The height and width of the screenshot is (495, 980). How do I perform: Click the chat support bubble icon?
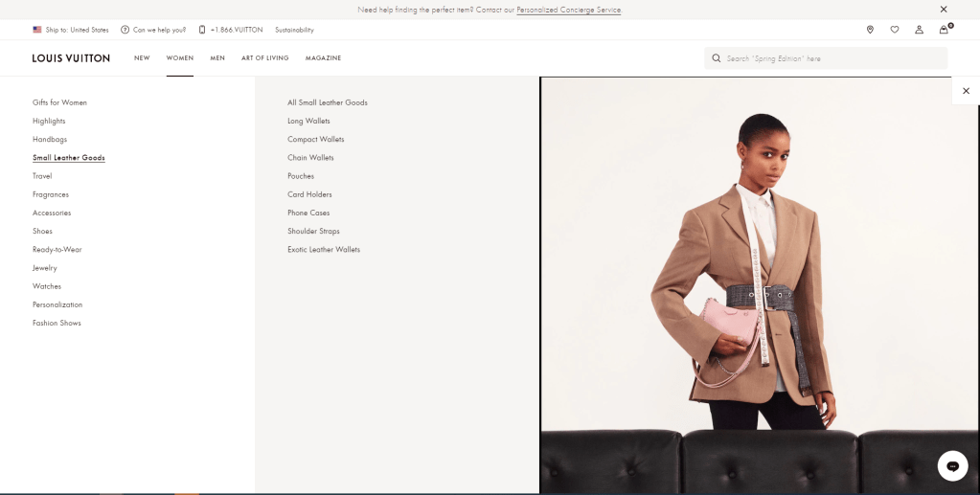click(x=952, y=466)
